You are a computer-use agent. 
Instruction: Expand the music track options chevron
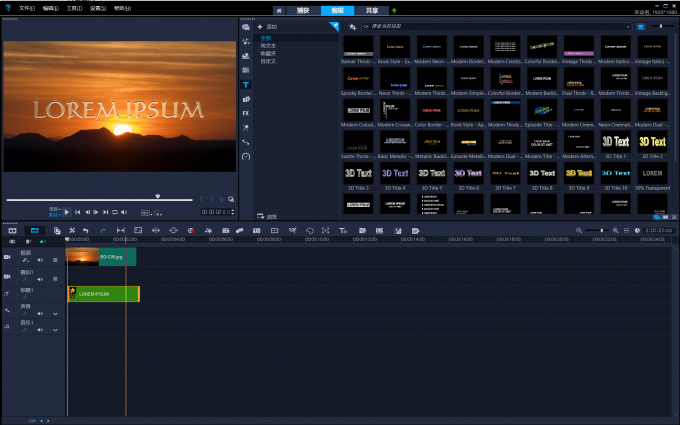pos(55,330)
